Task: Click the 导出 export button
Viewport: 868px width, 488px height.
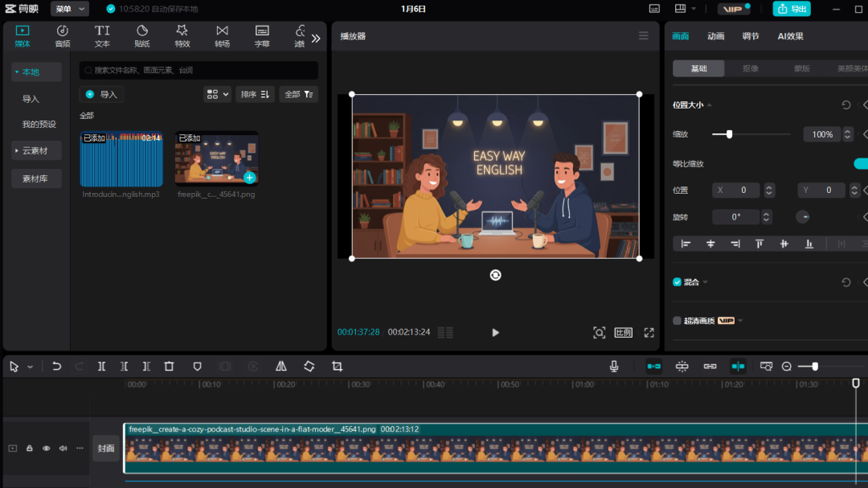Action: point(792,9)
